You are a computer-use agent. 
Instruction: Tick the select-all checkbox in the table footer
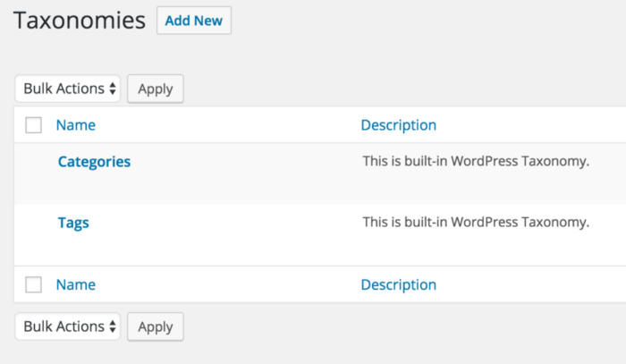tap(34, 284)
